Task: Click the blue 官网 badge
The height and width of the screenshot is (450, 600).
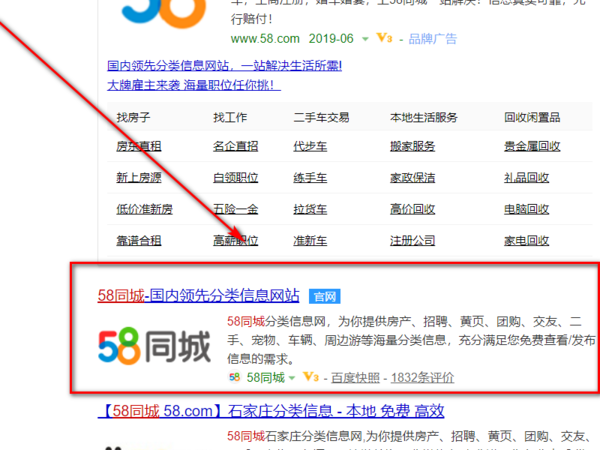Action: (x=324, y=297)
